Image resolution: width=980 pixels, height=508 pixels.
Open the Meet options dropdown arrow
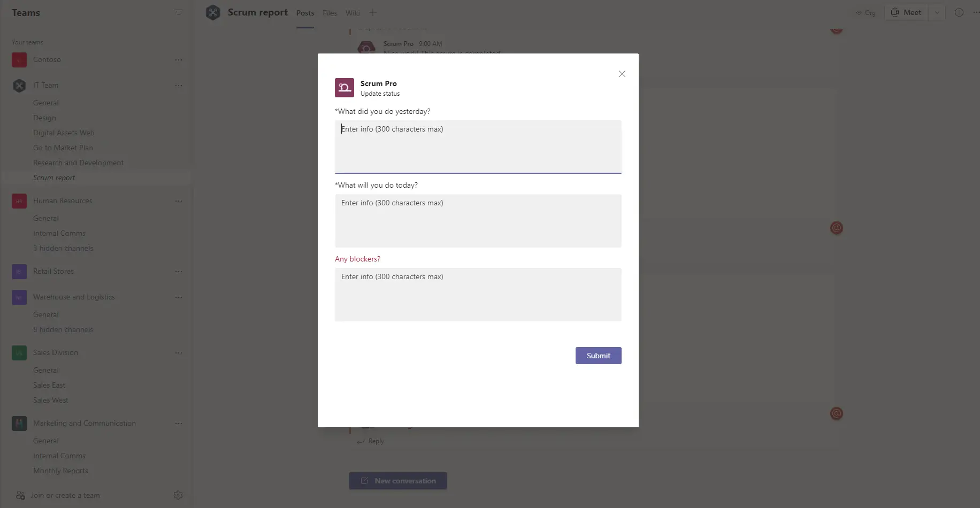tap(937, 12)
